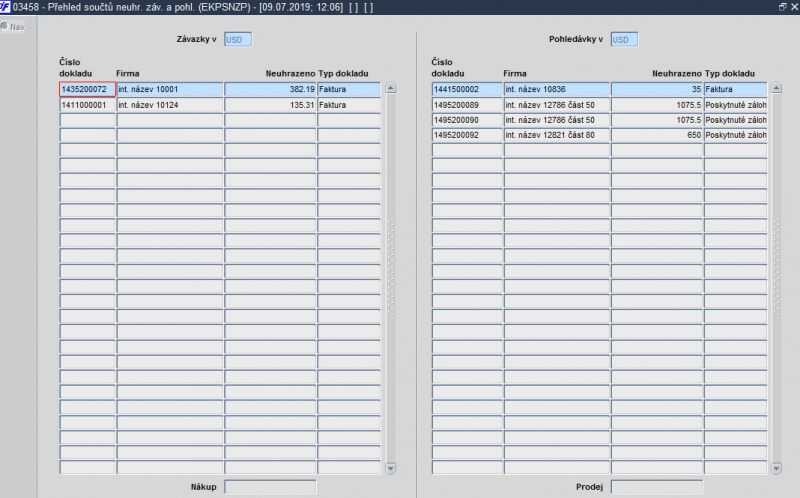Viewport: 800px width, 498px height.
Task: Click the application icon in title bar
Action: tap(5, 7)
